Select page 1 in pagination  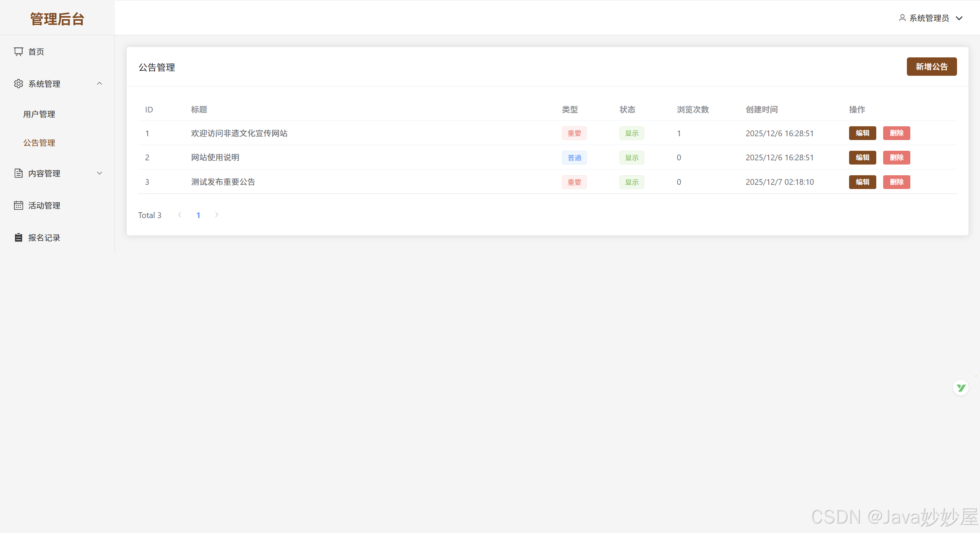(x=198, y=215)
